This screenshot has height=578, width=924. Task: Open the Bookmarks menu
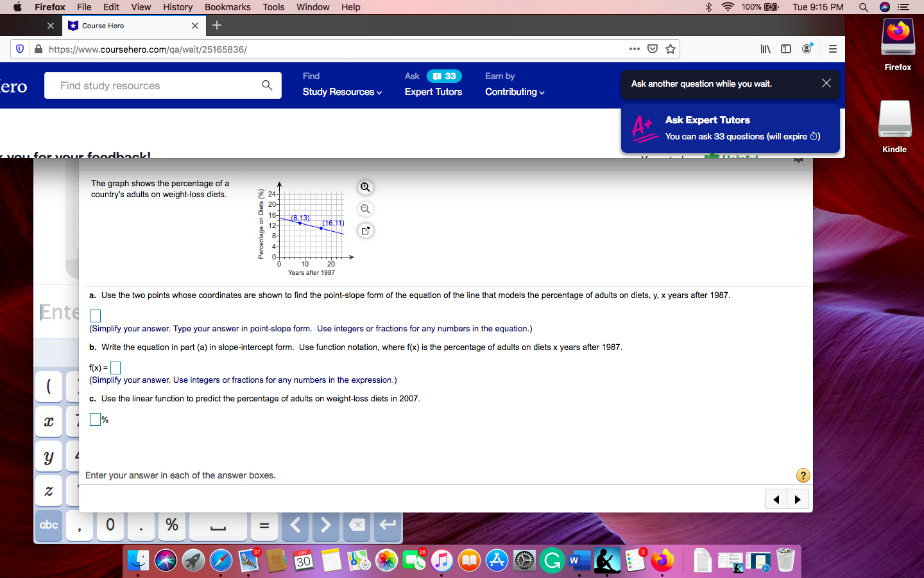pyautogui.click(x=228, y=7)
